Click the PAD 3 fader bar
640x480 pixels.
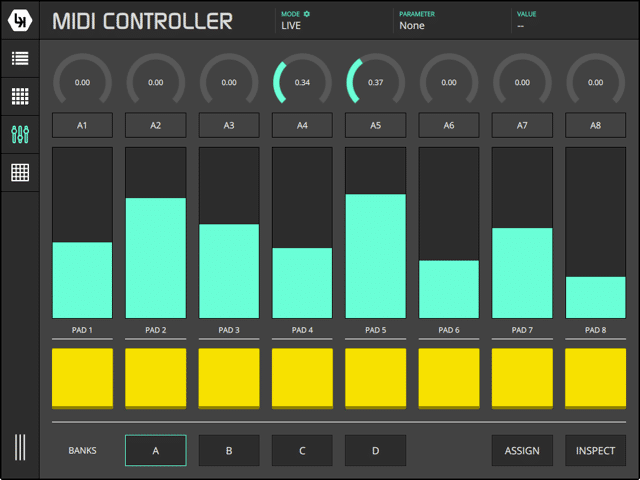pos(229,233)
